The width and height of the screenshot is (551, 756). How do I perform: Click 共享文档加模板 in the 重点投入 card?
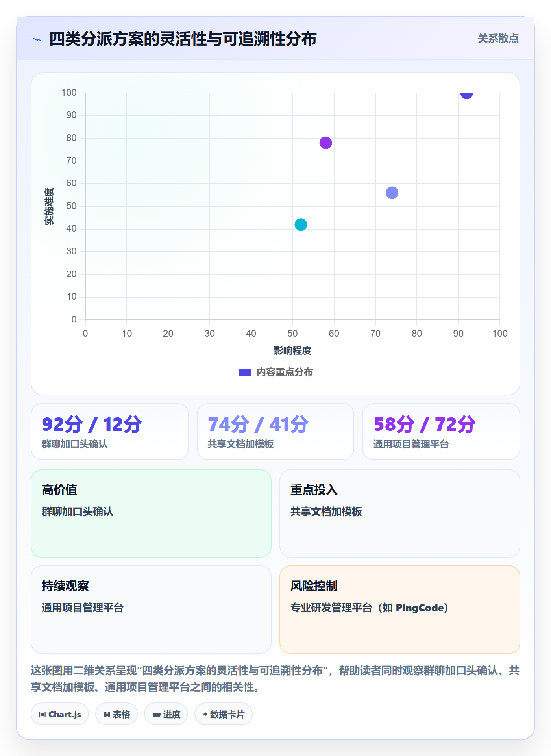(x=326, y=511)
